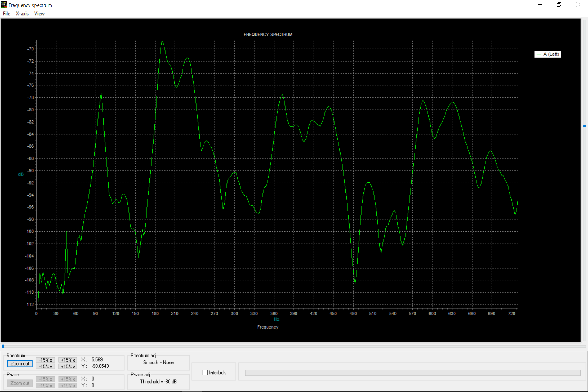Click the A (Left) legend entry
Viewport: 588px width, 392px height.
[x=548, y=54]
